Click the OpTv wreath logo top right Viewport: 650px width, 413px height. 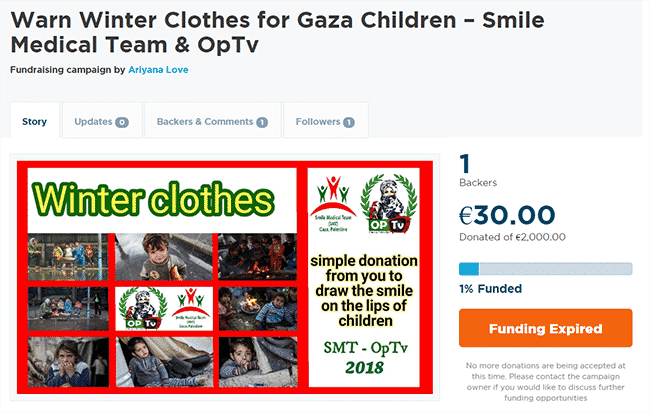click(x=389, y=203)
